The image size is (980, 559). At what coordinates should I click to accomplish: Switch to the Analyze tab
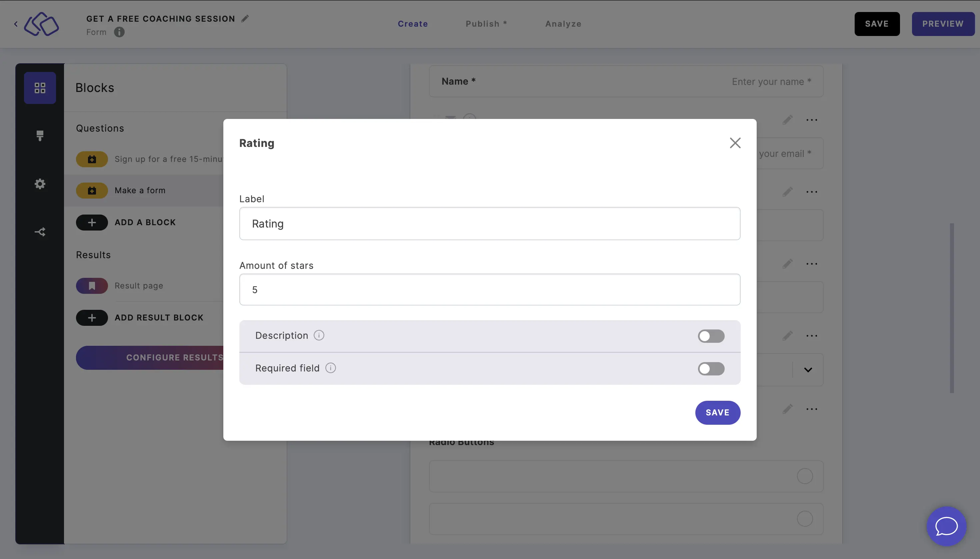point(563,24)
